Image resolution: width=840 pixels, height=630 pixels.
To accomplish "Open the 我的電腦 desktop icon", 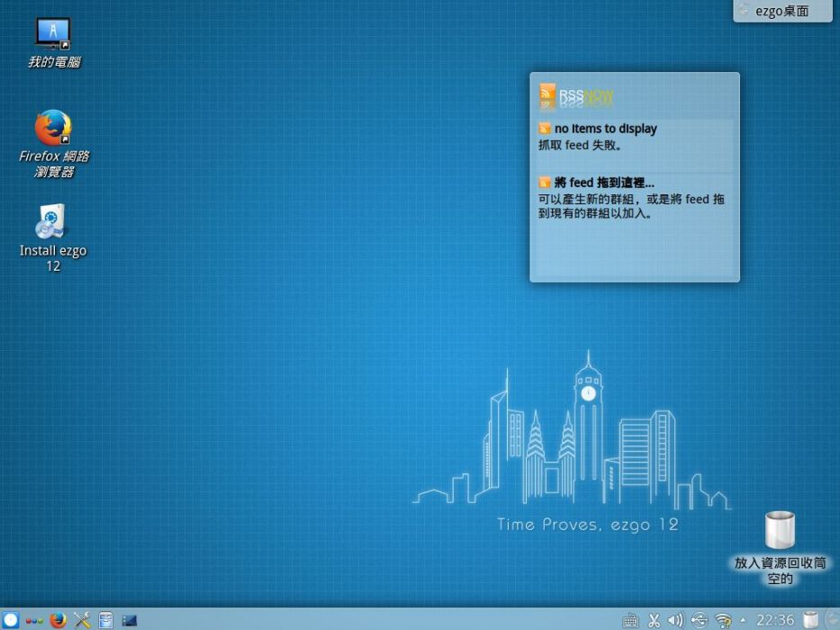I will [x=53, y=43].
